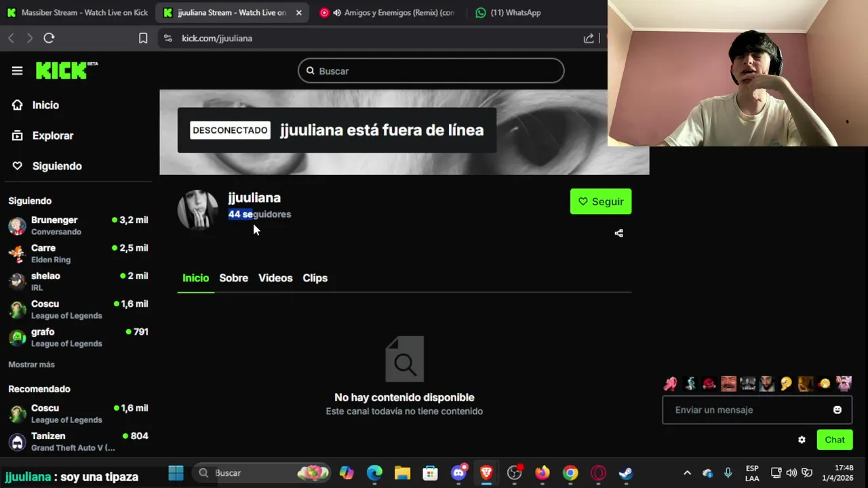Click the search magnifier icon in Kick search

coord(310,70)
